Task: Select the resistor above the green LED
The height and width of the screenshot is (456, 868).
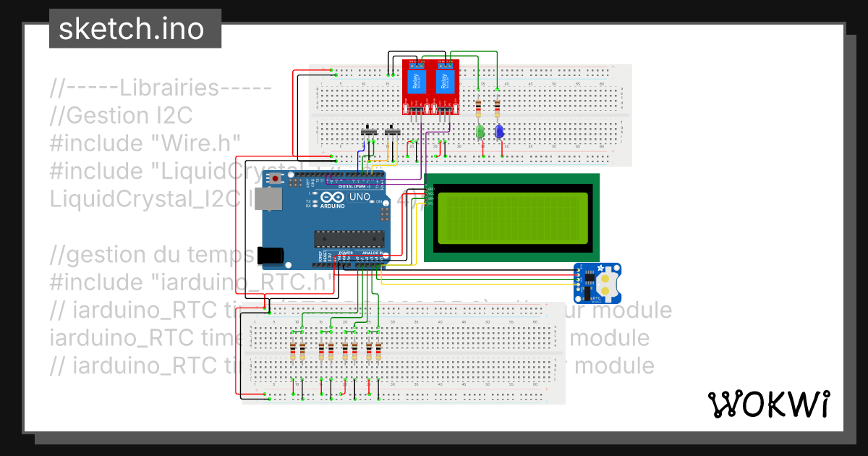Action: click(x=479, y=108)
